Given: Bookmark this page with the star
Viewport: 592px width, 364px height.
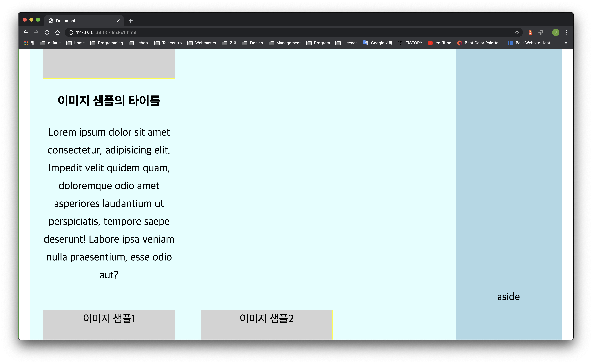Looking at the screenshot, I should click(517, 32).
